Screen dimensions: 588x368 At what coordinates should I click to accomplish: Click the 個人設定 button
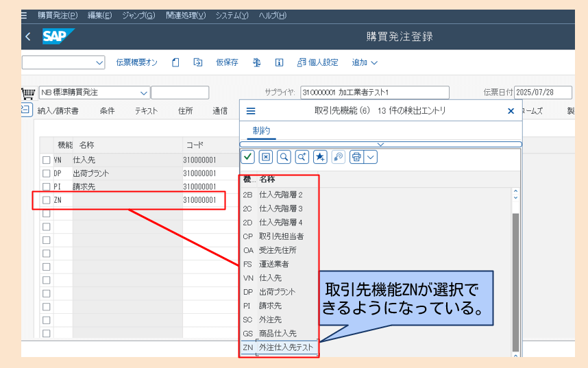tap(318, 62)
